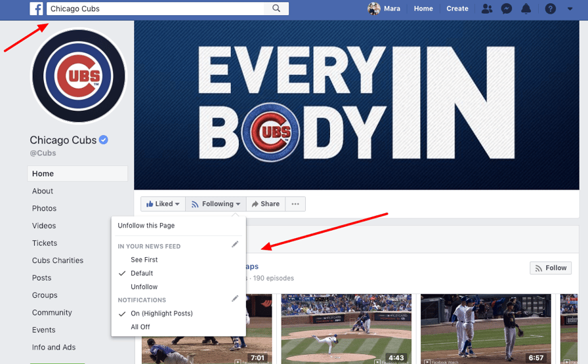Image resolution: width=588 pixels, height=364 pixels.
Task: Click the @Cubs username
Action: click(x=43, y=153)
